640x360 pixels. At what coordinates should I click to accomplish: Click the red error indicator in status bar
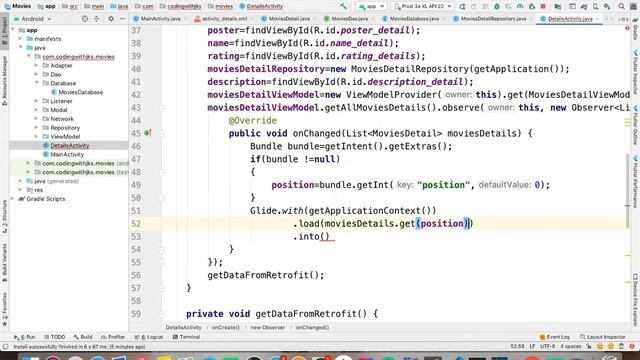(x=632, y=347)
